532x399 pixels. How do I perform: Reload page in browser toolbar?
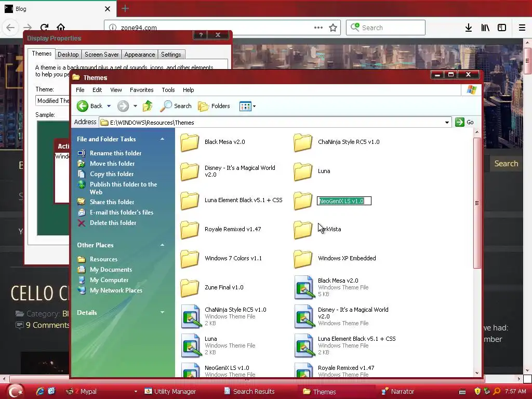pos(45,28)
